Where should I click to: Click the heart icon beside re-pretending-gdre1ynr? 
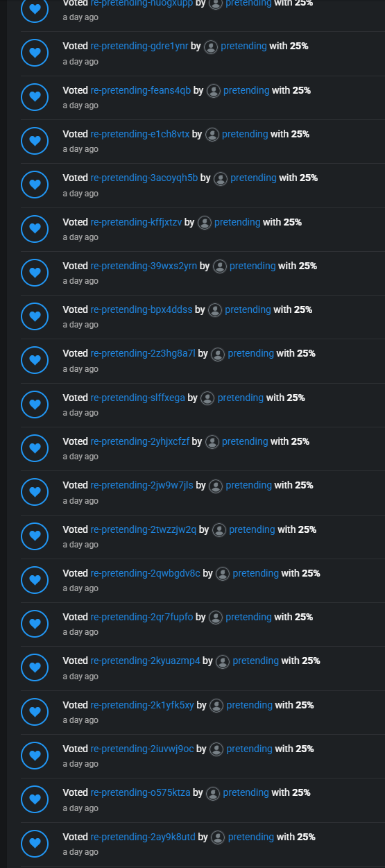coord(35,53)
